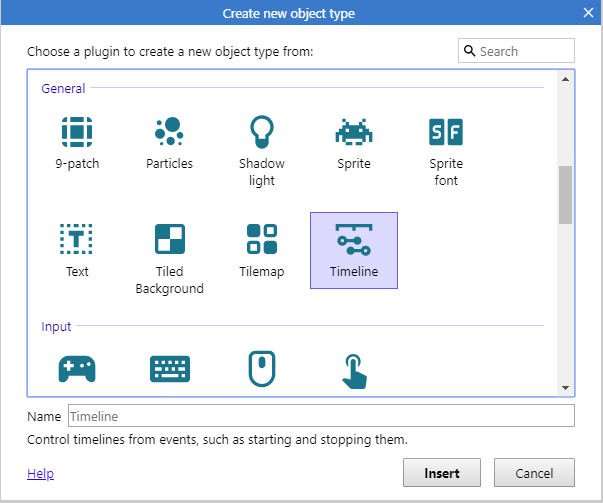This screenshot has width=603, height=503.
Task: Choose the Sprite font plugin
Action: pos(446,132)
